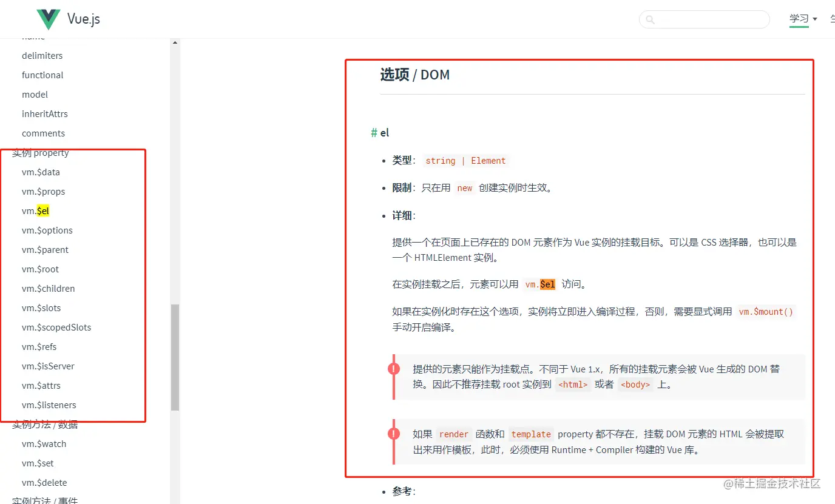This screenshot has height=504, width=835.
Task: Click the new inline code
Action: (x=465, y=188)
